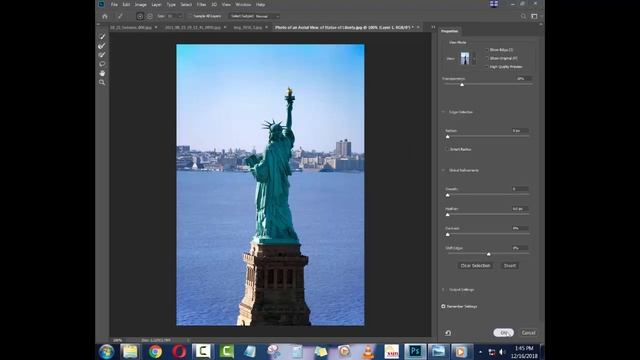Click the Transparency percentage field
This screenshot has width=640, height=360.
click(x=523, y=78)
